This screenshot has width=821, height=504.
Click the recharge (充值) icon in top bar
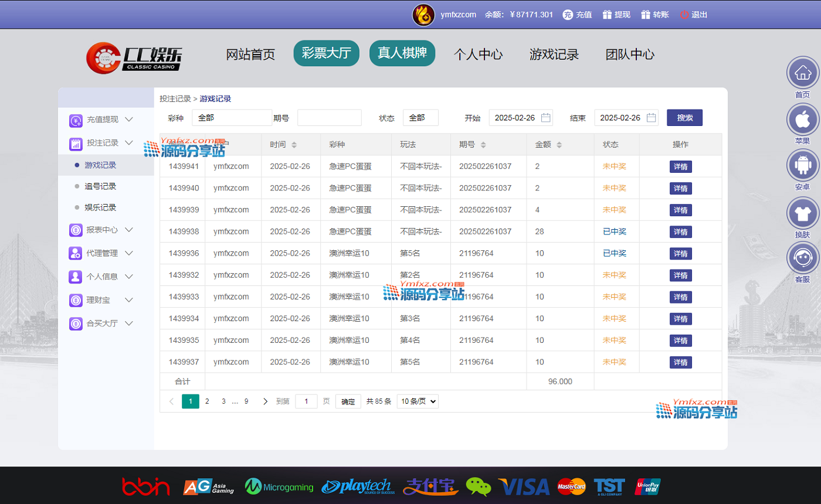(568, 15)
